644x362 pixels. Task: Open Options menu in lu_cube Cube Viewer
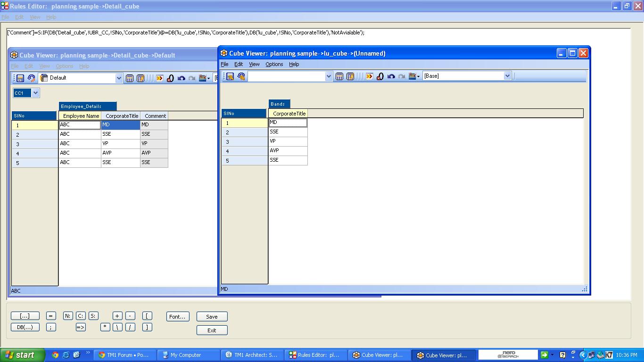pyautogui.click(x=274, y=64)
